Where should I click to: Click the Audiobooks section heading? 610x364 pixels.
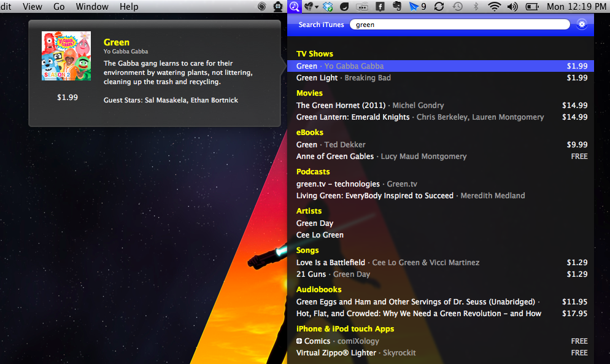coord(319,290)
